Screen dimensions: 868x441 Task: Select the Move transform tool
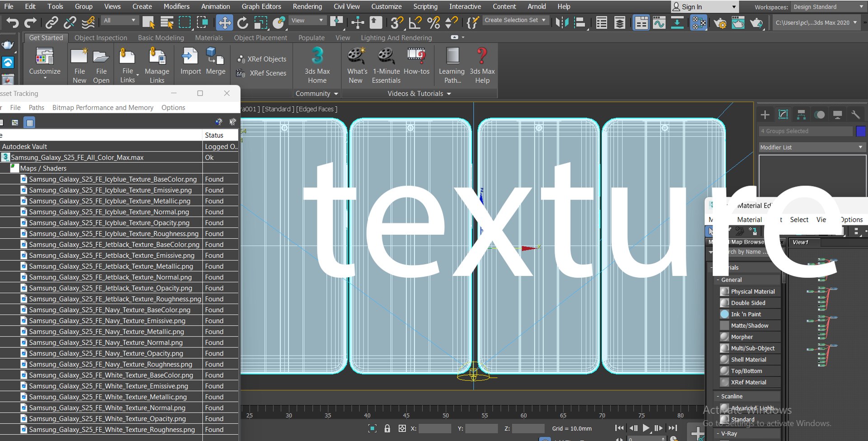[224, 22]
